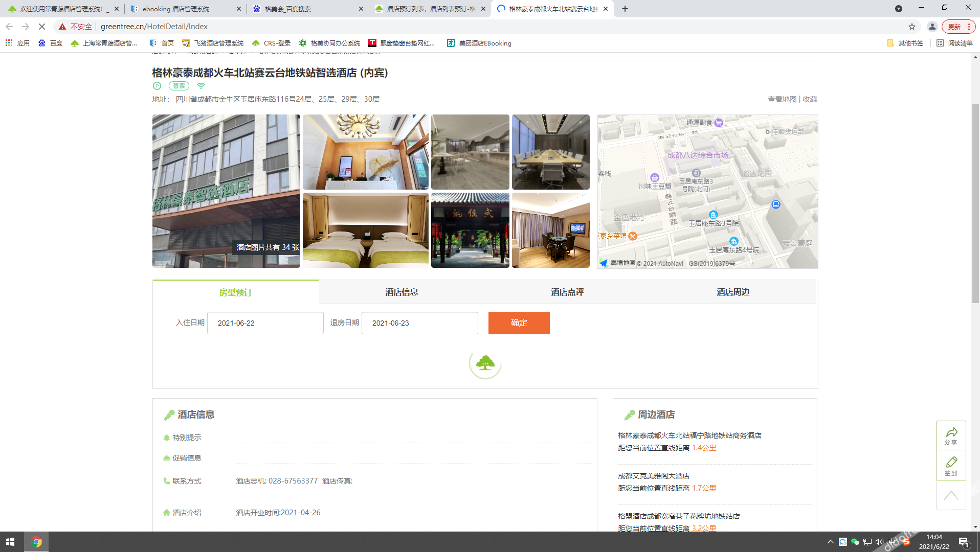Click the parking P icon
Screen dimensions: 980x552
pos(157,86)
